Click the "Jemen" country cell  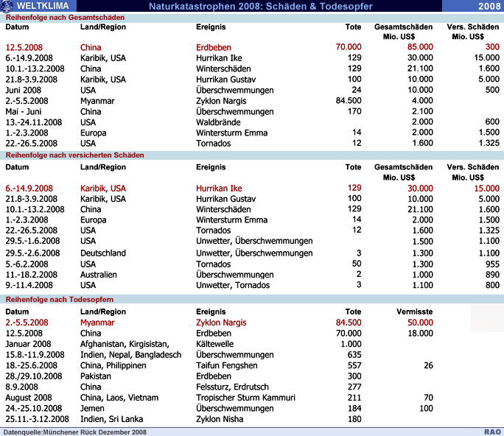click(92, 408)
